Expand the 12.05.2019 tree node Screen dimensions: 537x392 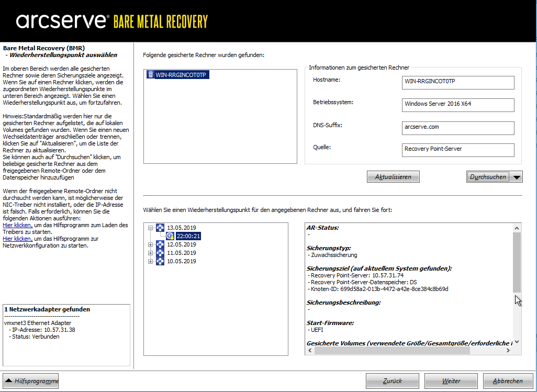pos(150,244)
